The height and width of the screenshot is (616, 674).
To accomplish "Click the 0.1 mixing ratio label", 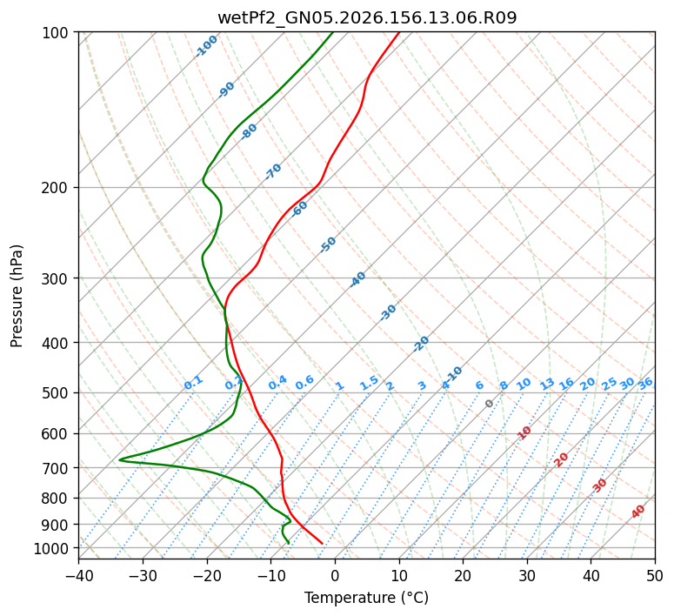I will pos(193,383).
